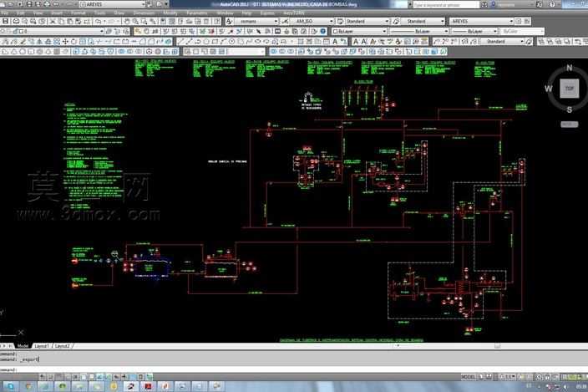The height and width of the screenshot is (392, 588).
Task: Select the Line tool in the Draw toolbar
Action: 180,42
